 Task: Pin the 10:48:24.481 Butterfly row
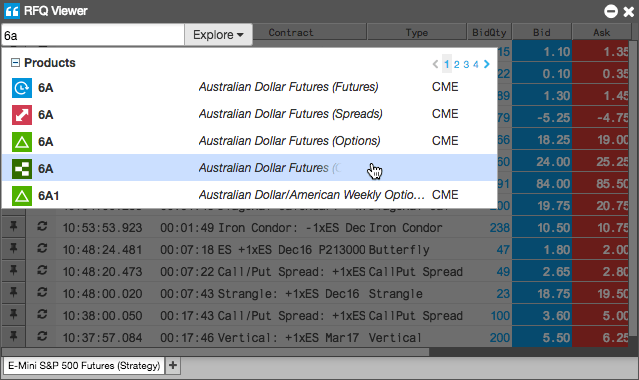[13, 248]
